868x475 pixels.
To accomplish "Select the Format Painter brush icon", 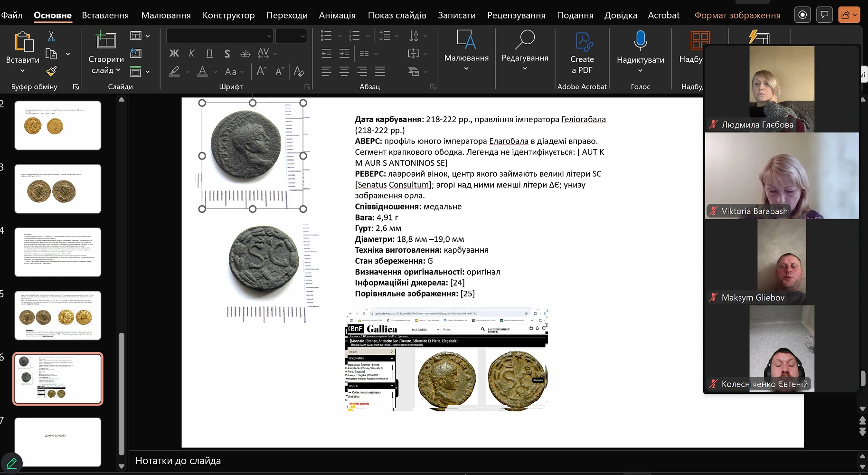I will tap(51, 71).
